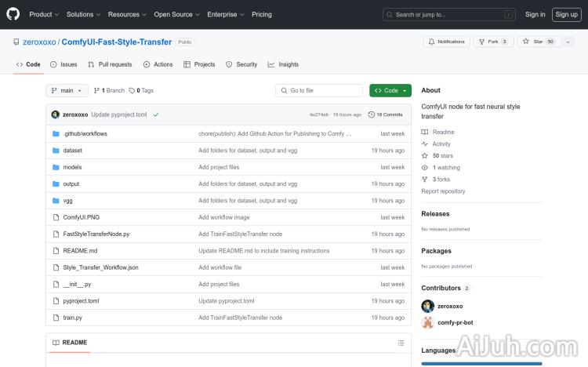Click the Notifications button
Screen dimensions: 588x367
pos(445,42)
